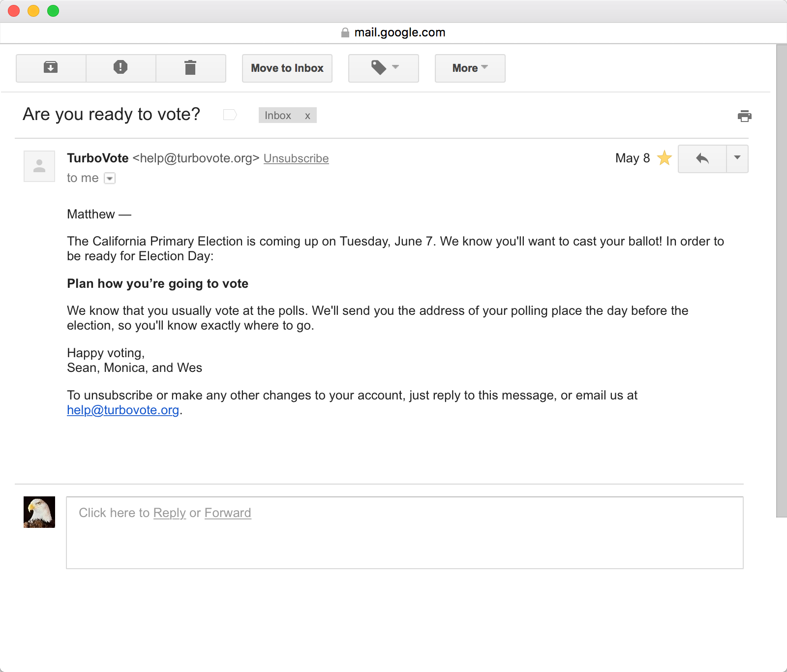Open the More actions menu
Image resolution: width=787 pixels, height=672 pixels.
[470, 68]
